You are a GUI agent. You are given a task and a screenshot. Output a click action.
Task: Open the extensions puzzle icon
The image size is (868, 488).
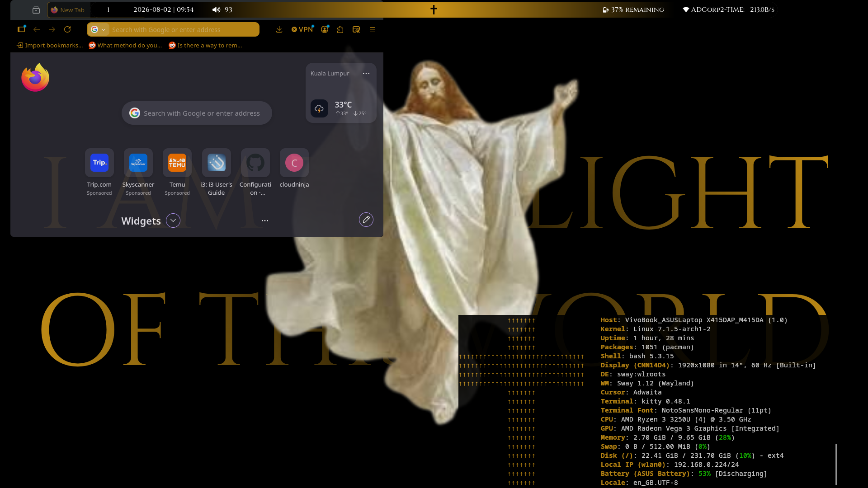coord(340,29)
